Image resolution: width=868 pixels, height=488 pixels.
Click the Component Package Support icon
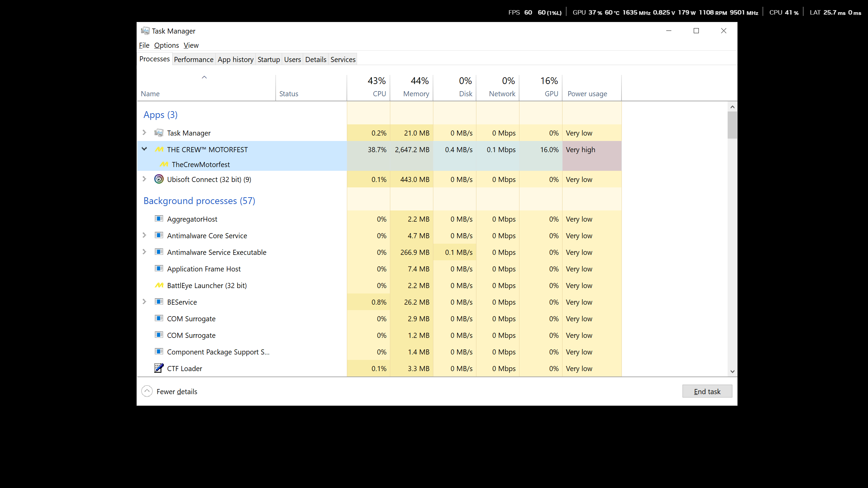click(159, 351)
